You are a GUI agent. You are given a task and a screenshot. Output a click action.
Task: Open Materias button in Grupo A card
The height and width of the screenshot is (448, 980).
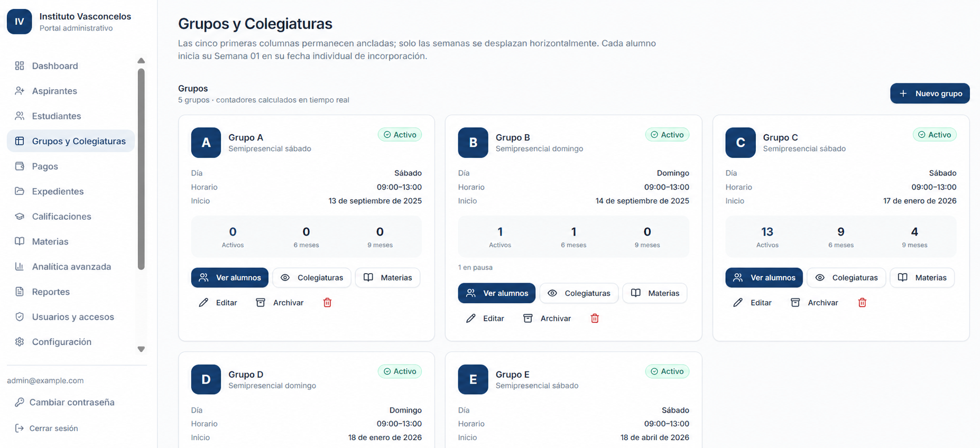click(387, 278)
